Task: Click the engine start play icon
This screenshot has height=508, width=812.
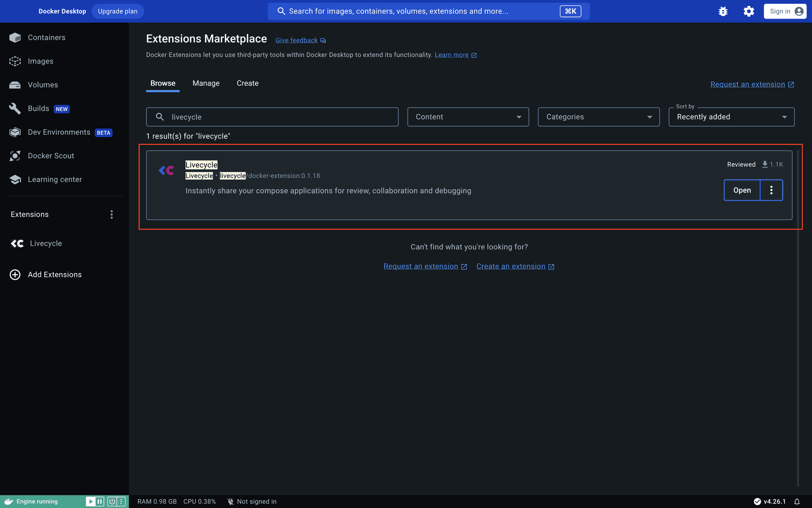Action: coord(90,502)
